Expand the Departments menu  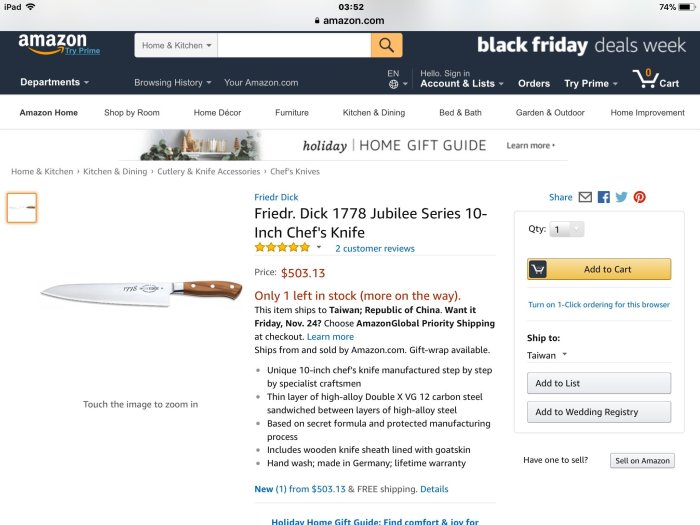tap(54, 82)
